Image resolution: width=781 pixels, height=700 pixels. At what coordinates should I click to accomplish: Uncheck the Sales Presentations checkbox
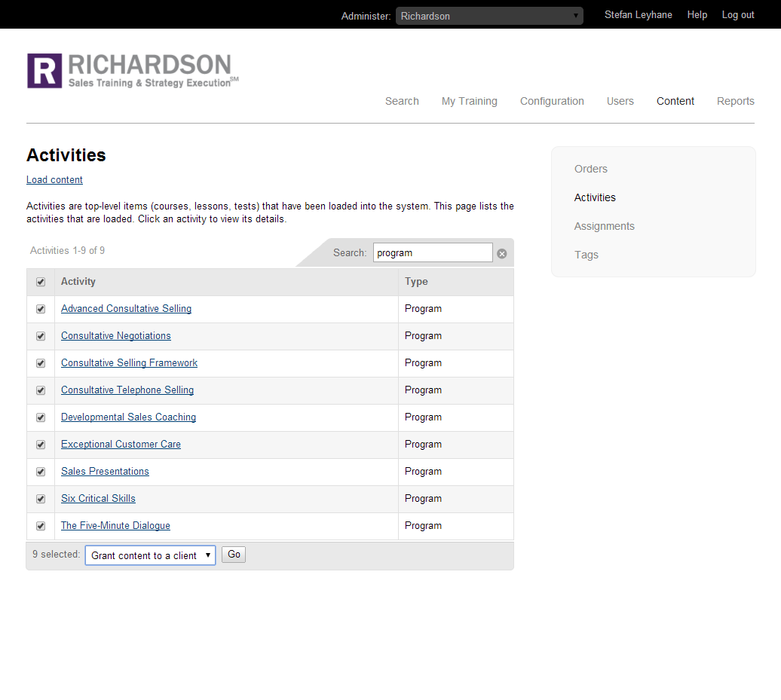pyautogui.click(x=41, y=472)
